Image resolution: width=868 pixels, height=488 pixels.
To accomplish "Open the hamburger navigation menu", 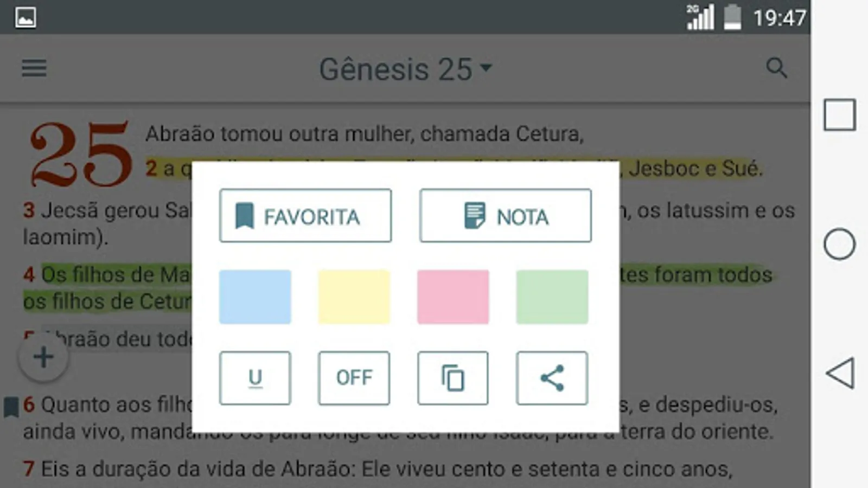I will coord(34,68).
